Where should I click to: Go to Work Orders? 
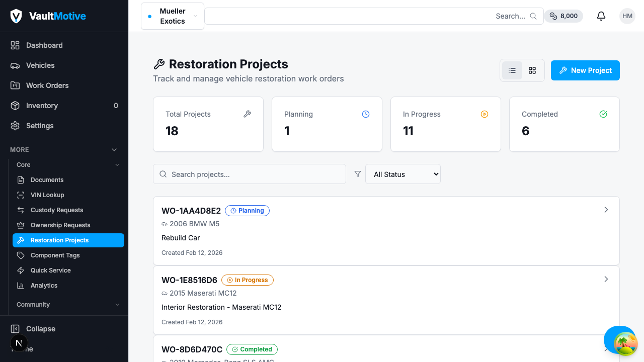click(x=64, y=85)
